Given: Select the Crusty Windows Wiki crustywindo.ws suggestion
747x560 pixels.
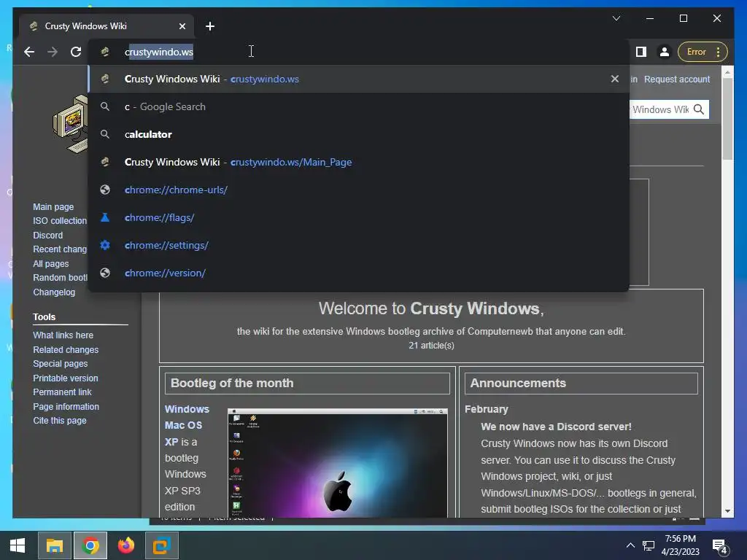Looking at the screenshot, I should click(358, 79).
